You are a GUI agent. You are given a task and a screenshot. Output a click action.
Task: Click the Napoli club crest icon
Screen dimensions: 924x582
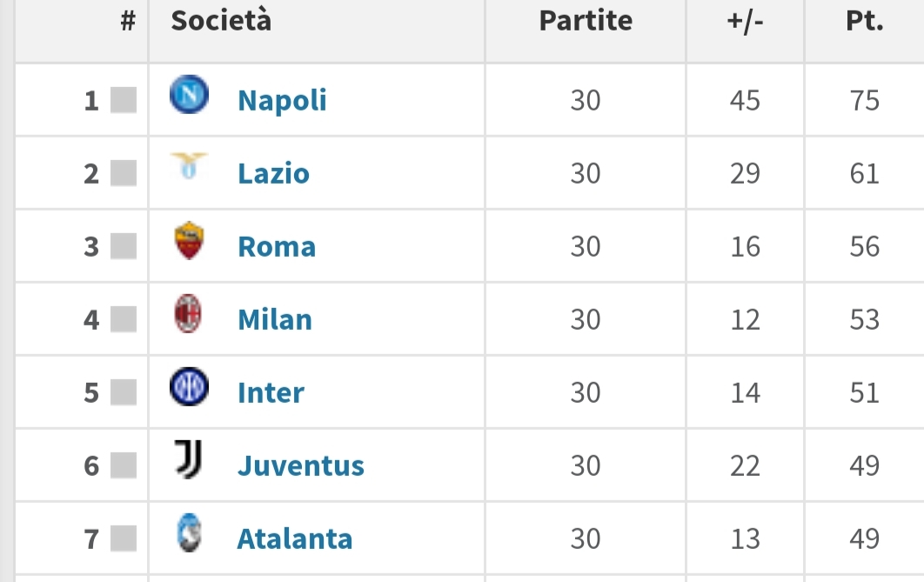click(x=189, y=95)
